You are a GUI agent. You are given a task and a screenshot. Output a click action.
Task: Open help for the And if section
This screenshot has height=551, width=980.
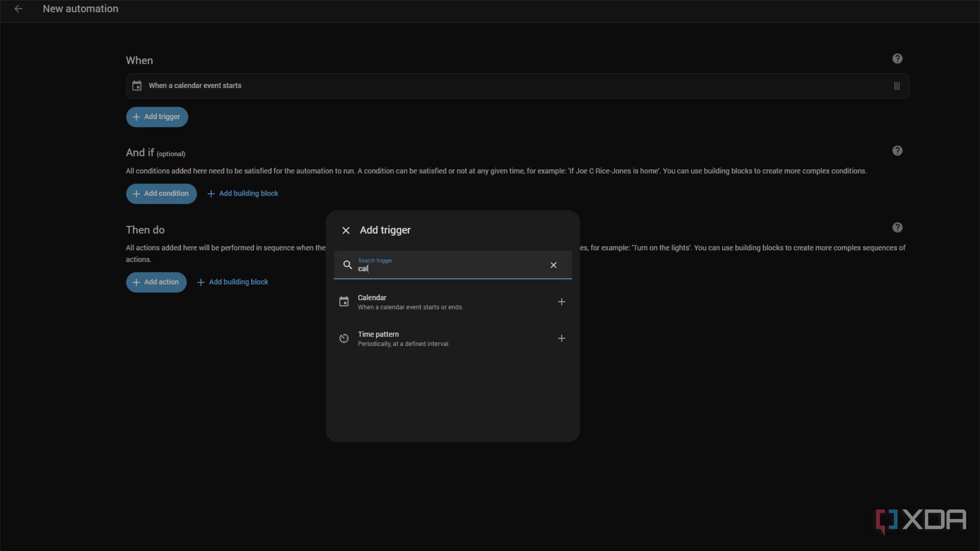click(x=897, y=151)
